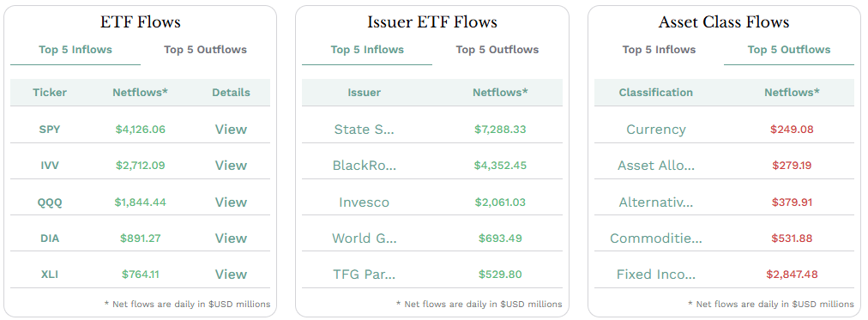Open Issuer ETF Flows Top 5 Outflows tab
The image size is (868, 320).
coord(497,50)
